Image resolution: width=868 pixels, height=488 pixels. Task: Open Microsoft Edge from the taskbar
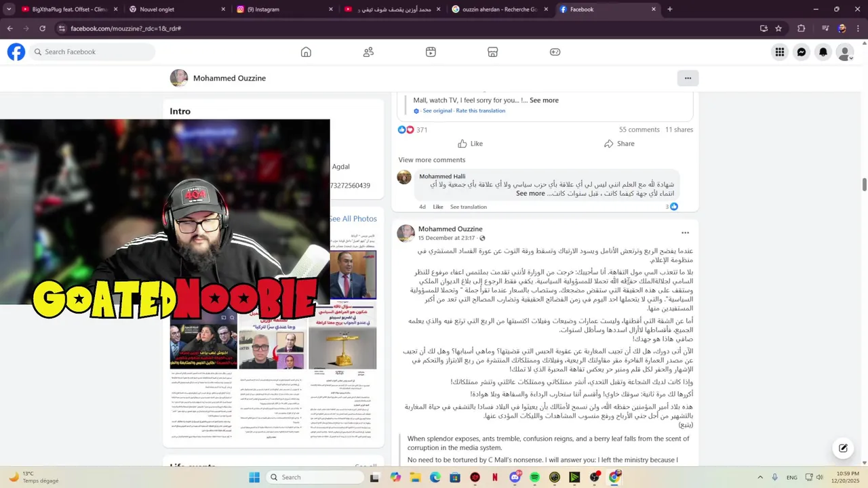click(x=435, y=477)
